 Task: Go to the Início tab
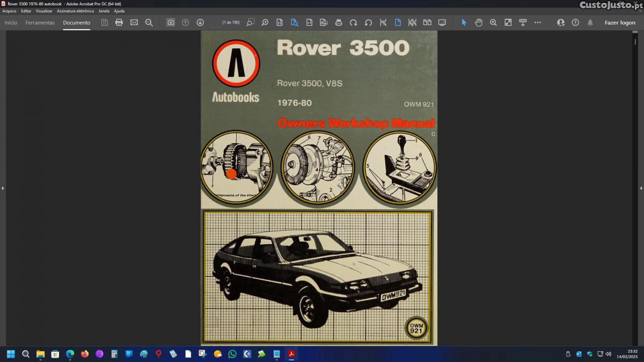(11, 23)
